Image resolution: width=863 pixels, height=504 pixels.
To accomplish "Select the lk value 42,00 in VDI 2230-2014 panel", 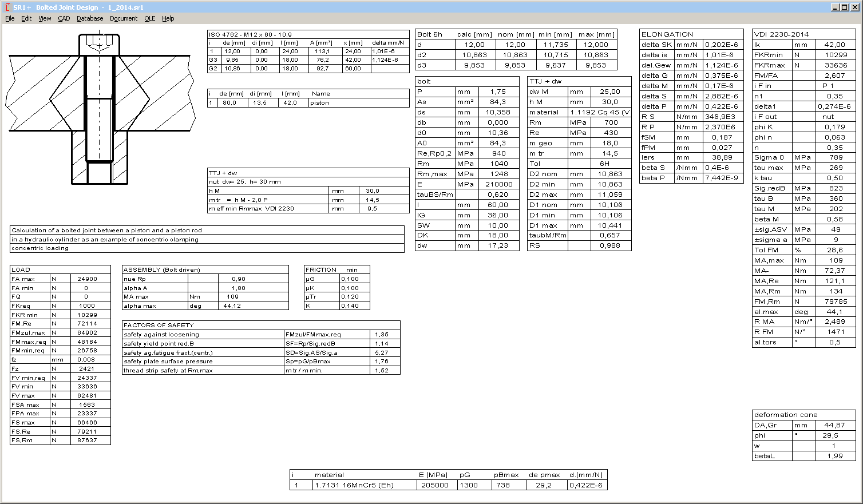I will 835,44.
